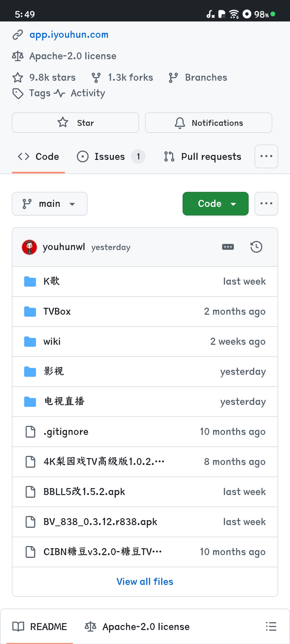Viewport: 290px width, 644px height.
Task: Open the file actions ellipsis next to Code
Action: [x=266, y=204]
